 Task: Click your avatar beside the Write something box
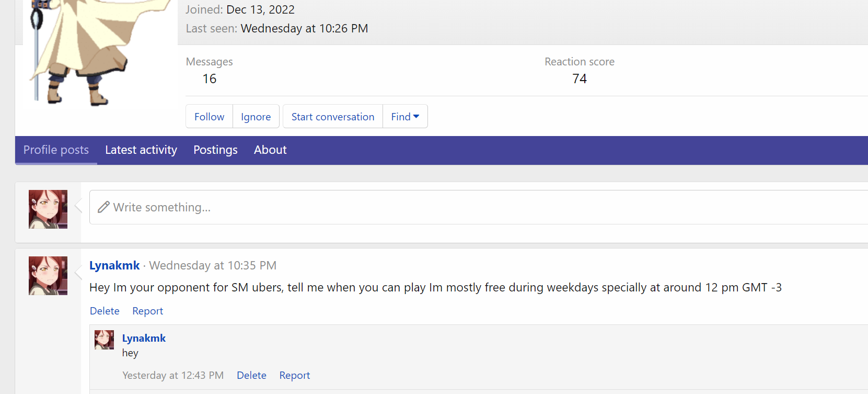tap(48, 209)
